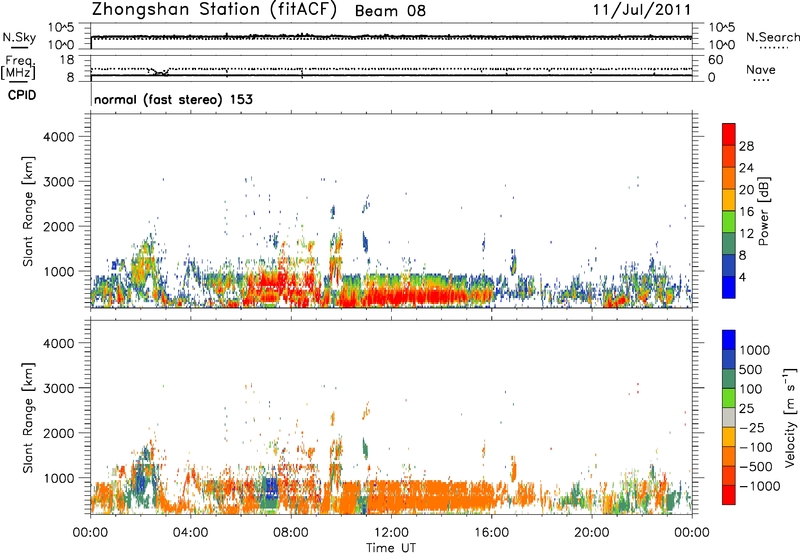Pick the bottom red Velocity colorbar segment
The height and width of the screenshot is (554, 800).
pos(729,495)
